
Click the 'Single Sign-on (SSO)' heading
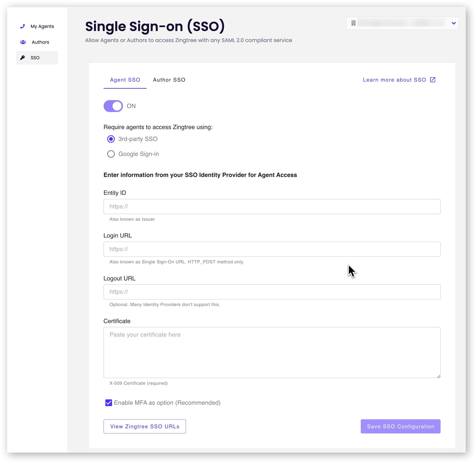(x=155, y=26)
